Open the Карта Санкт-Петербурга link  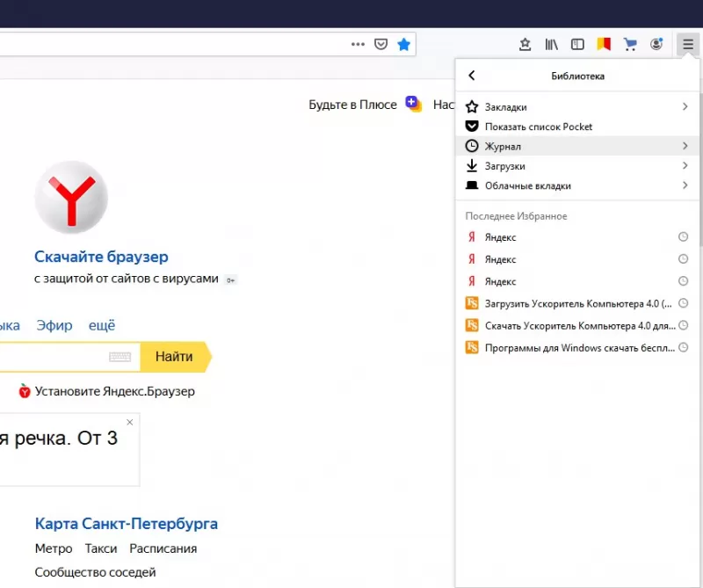(125, 523)
